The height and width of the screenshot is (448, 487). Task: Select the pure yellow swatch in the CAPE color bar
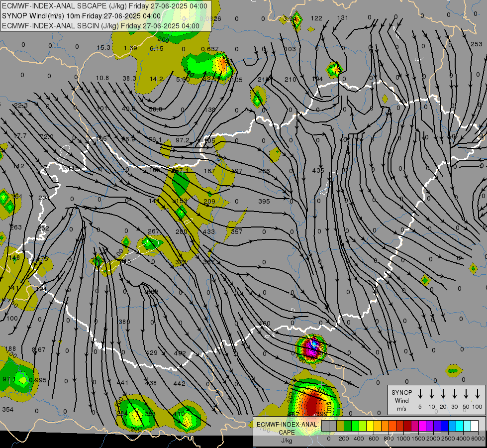point(370,426)
